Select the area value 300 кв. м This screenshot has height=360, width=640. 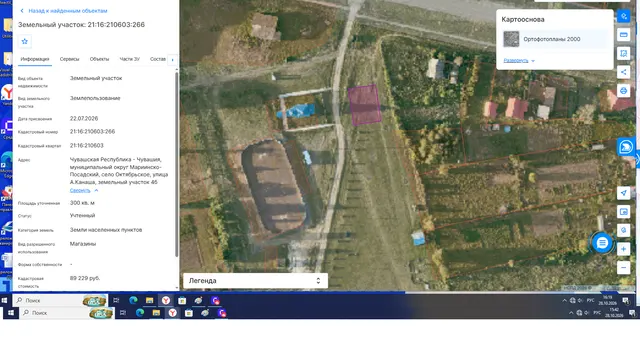[82, 203]
